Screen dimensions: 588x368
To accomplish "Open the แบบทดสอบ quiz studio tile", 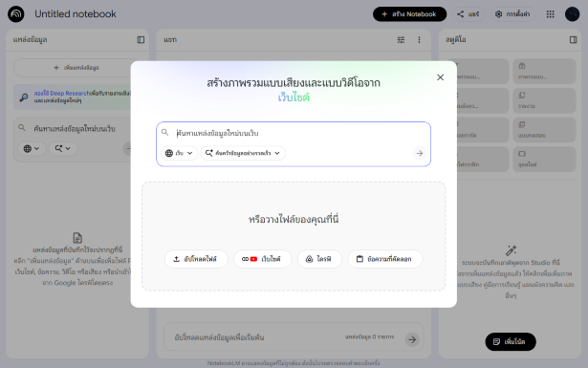I will click(544, 130).
